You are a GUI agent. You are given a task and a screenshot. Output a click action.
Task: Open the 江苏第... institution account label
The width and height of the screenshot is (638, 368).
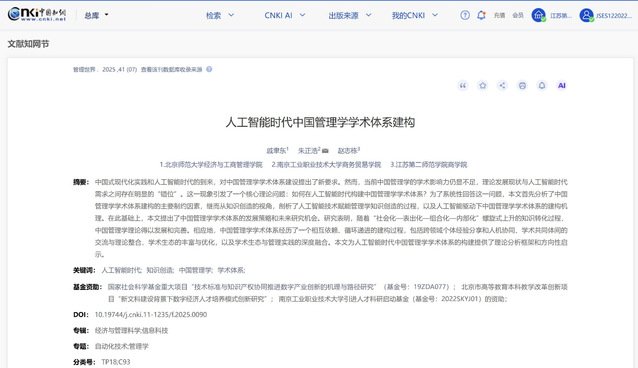[x=561, y=15]
